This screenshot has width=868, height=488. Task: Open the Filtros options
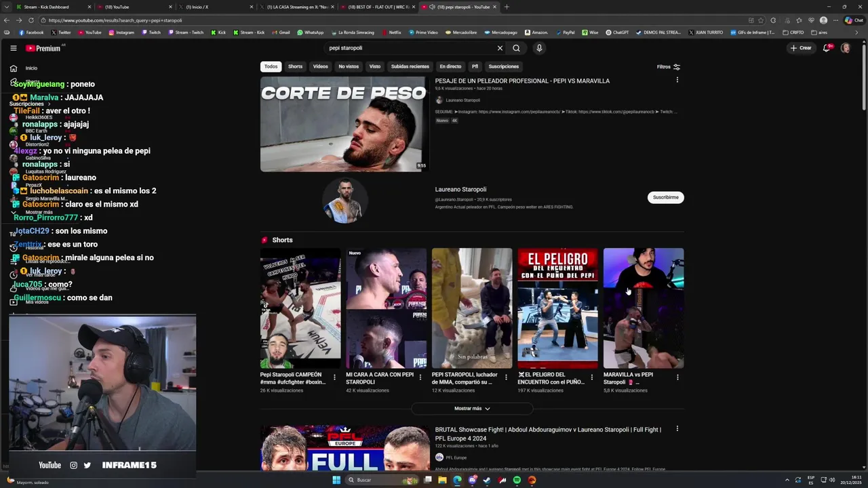(x=669, y=66)
